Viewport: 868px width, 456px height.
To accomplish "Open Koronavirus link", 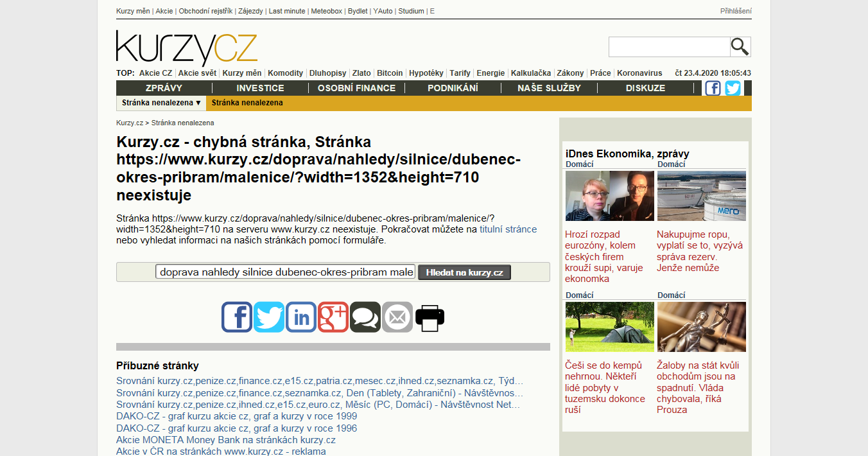I will (639, 73).
